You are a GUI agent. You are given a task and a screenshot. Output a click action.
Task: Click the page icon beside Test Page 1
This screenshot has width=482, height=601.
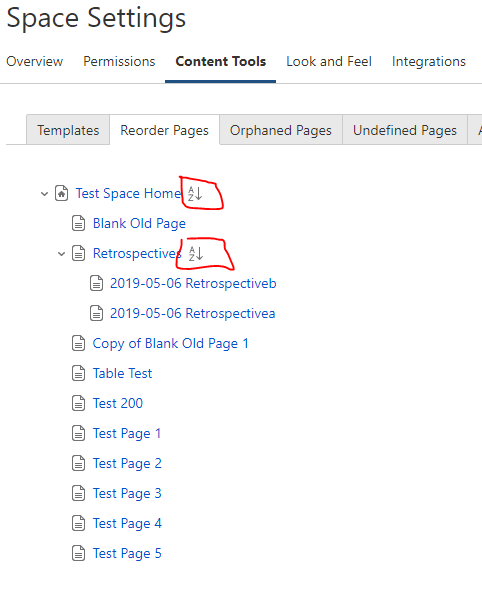tap(79, 433)
